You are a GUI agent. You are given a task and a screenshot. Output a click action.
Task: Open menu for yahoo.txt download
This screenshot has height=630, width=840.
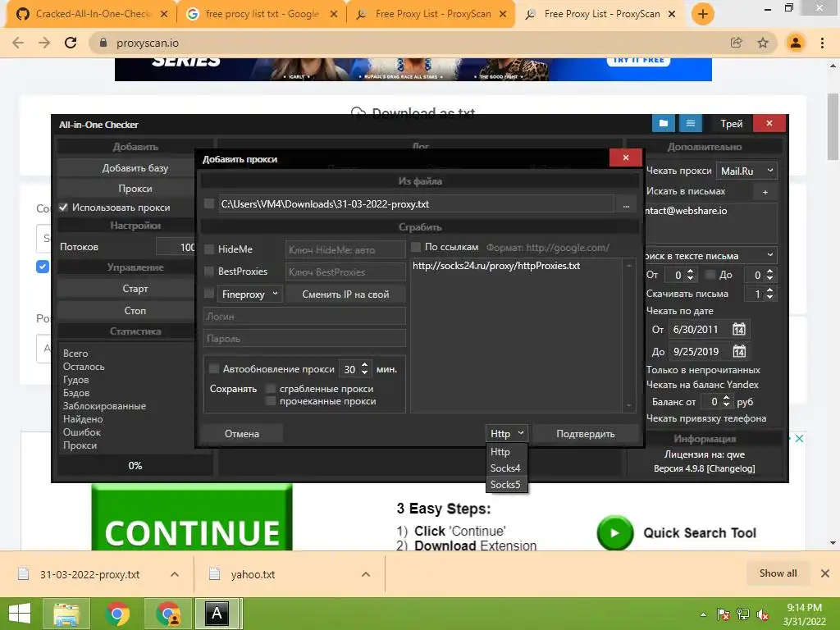coord(365,573)
